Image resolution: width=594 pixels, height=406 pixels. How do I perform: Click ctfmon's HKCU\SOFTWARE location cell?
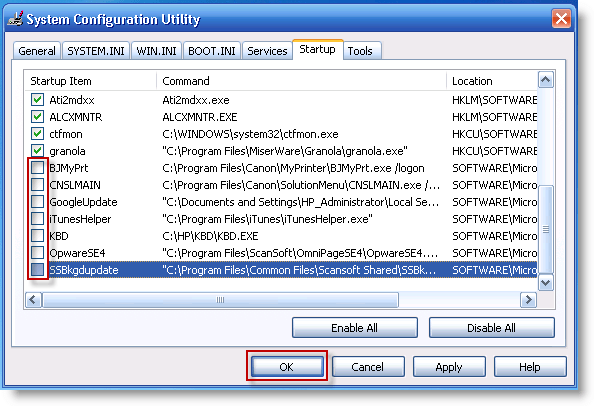(x=494, y=134)
